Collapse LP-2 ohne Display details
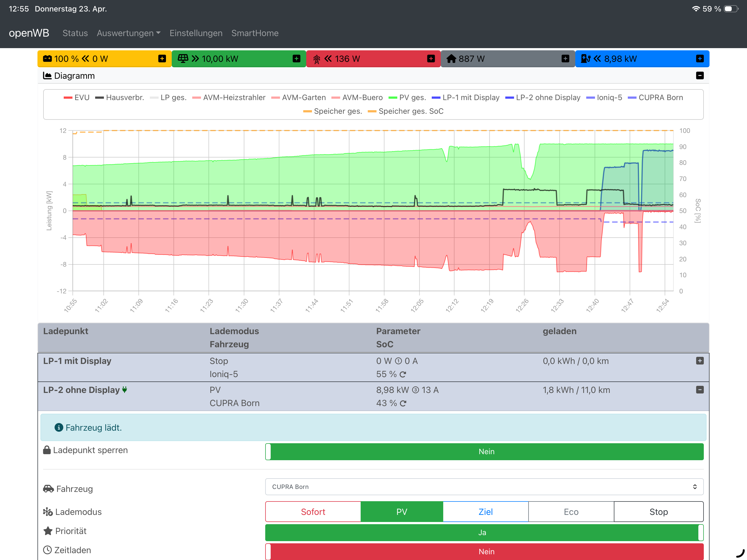The image size is (747, 560). click(699, 390)
